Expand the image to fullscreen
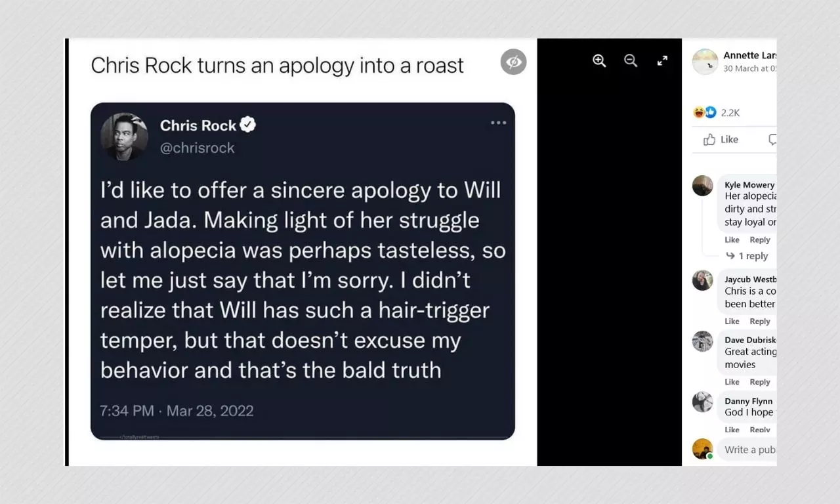 (661, 60)
